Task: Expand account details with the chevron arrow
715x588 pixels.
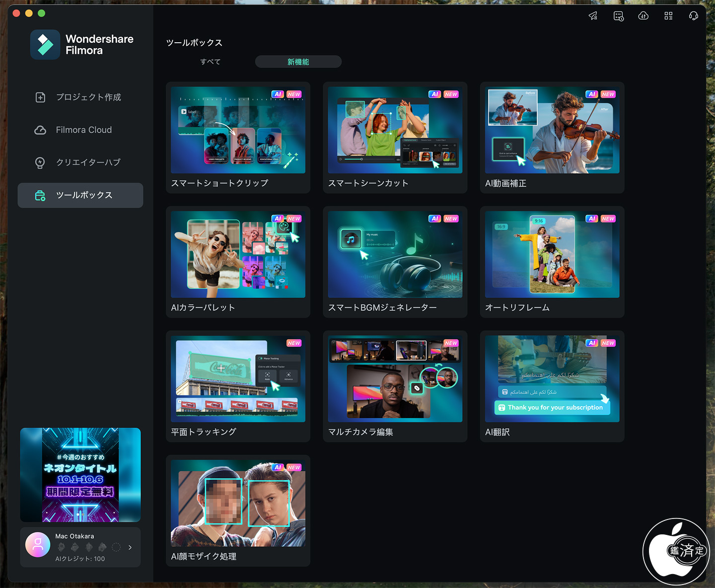Action: coord(130,547)
